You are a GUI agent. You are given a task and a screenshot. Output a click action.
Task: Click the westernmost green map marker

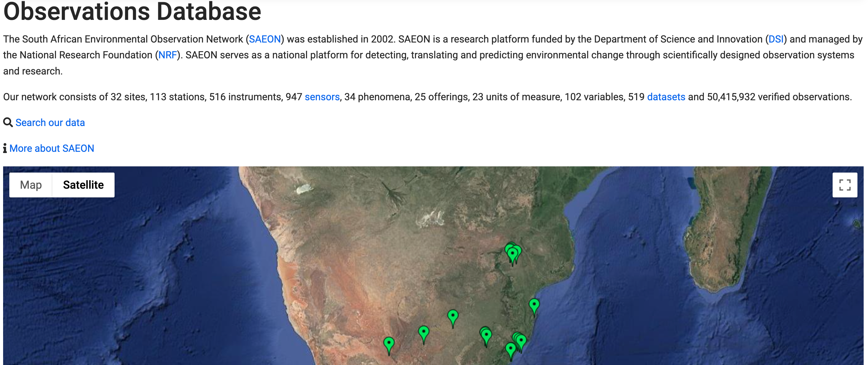pyautogui.click(x=389, y=342)
